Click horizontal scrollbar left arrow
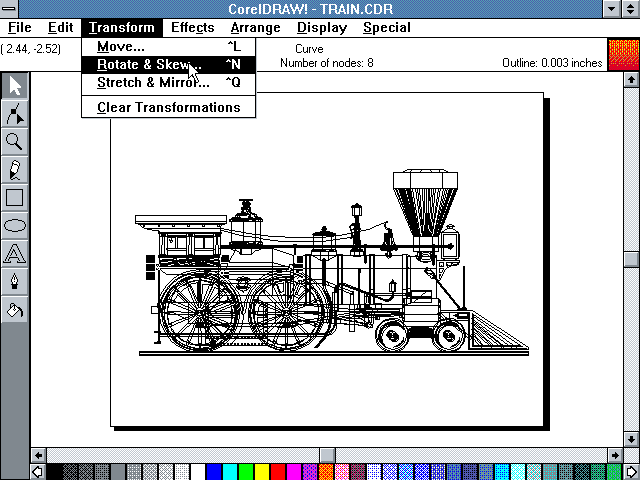Viewport: 640px width, 480px height. 38,455
